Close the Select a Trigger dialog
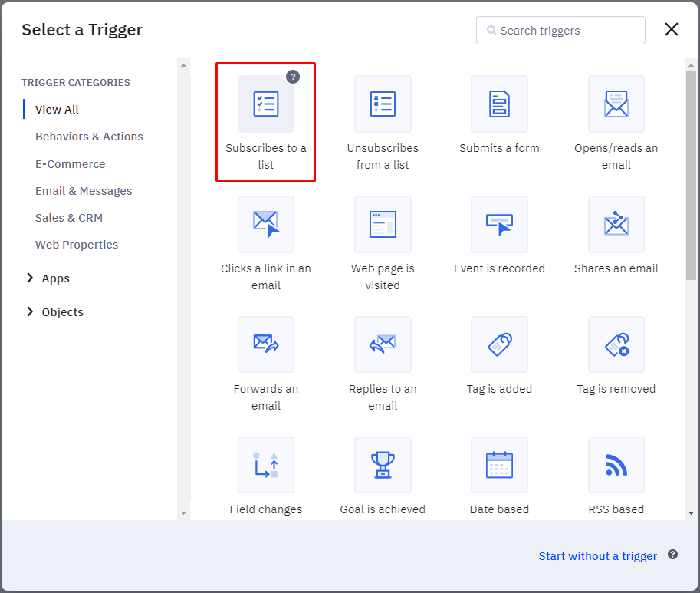The image size is (700, 593). (x=672, y=30)
